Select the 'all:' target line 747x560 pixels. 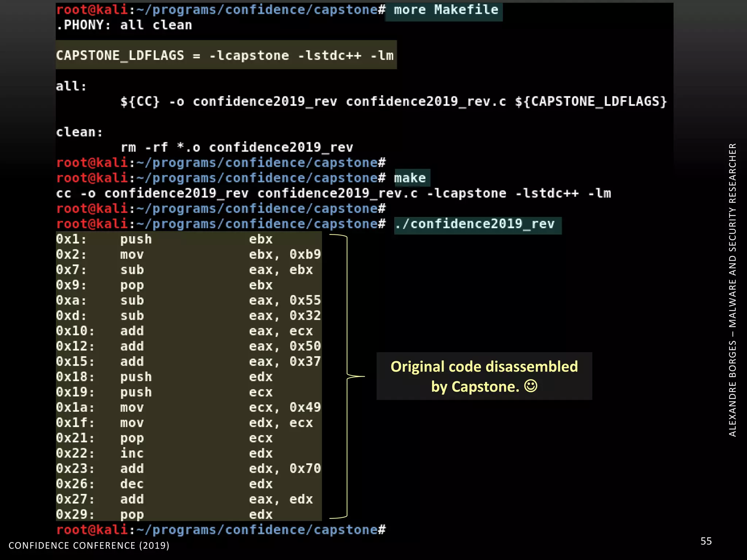[x=71, y=86]
